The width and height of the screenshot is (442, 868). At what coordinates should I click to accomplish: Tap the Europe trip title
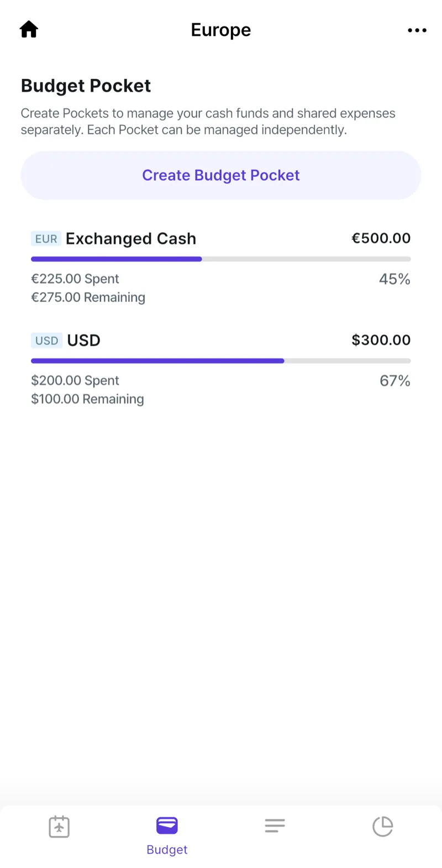click(221, 30)
